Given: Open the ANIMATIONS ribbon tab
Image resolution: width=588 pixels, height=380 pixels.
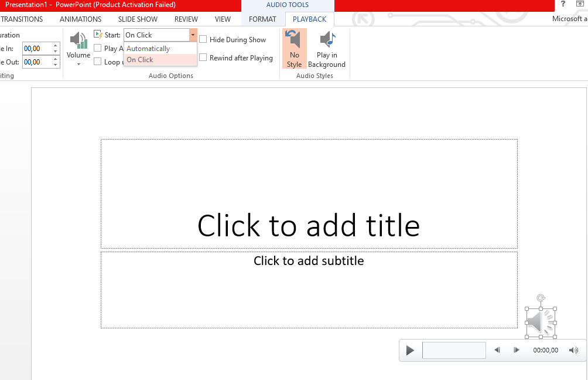Looking at the screenshot, I should pos(80,19).
